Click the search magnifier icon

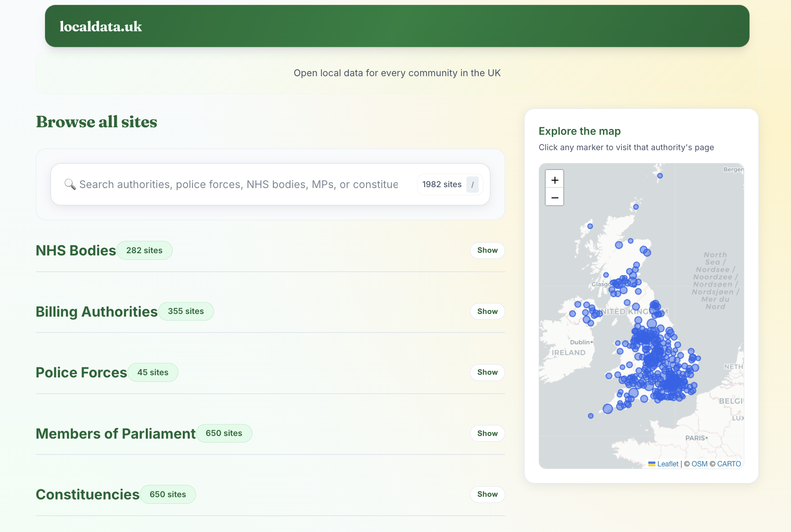point(70,185)
